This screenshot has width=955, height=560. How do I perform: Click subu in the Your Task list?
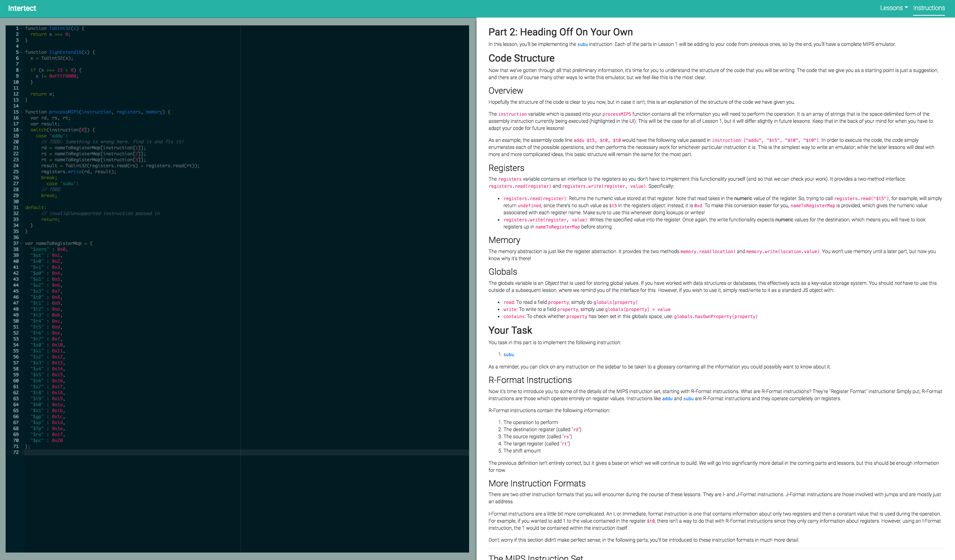508,355
